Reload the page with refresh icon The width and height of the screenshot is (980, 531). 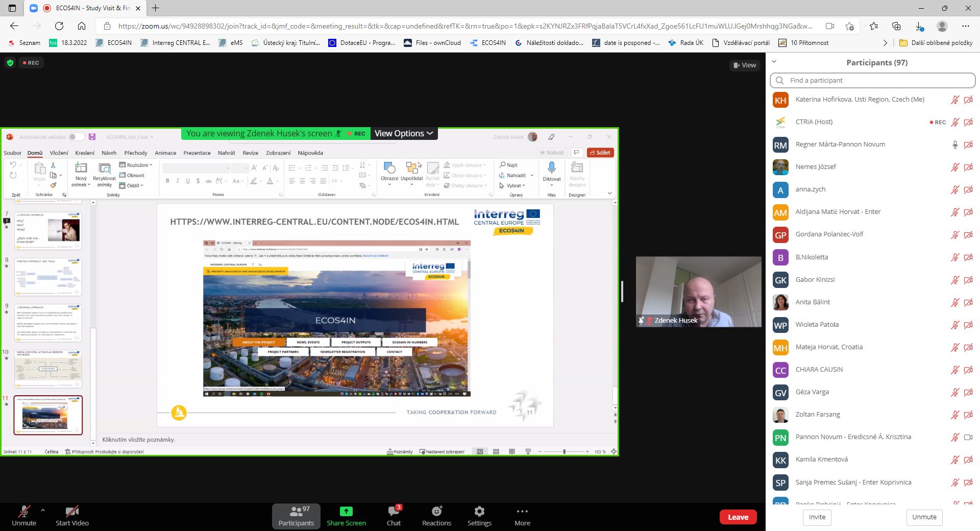pos(59,26)
